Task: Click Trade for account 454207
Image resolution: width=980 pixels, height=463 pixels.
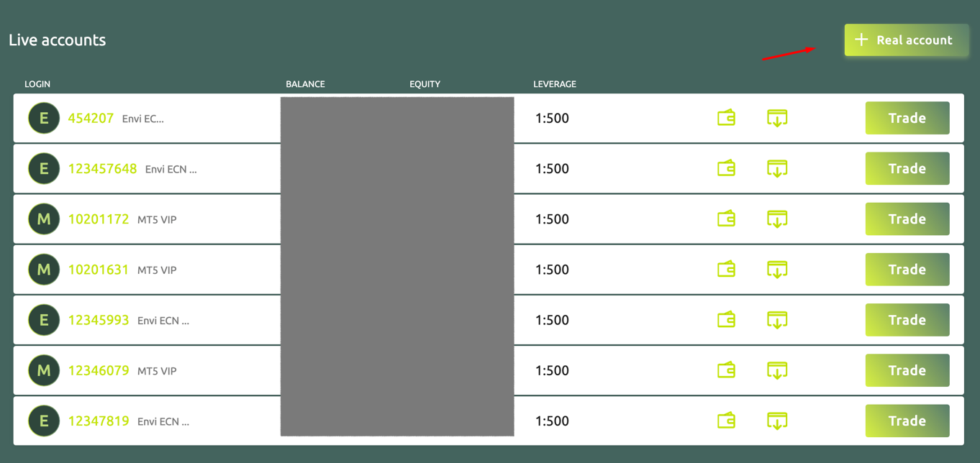Action: [x=907, y=118]
